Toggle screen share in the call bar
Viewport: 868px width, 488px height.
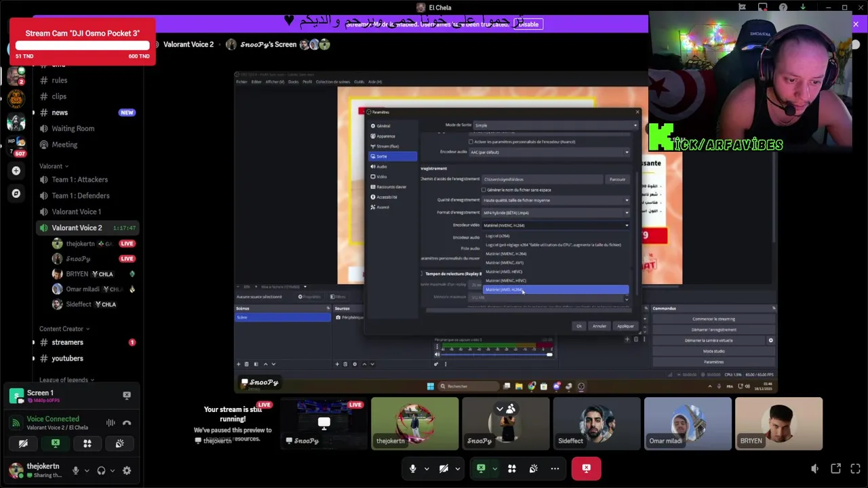pyautogui.click(x=481, y=468)
